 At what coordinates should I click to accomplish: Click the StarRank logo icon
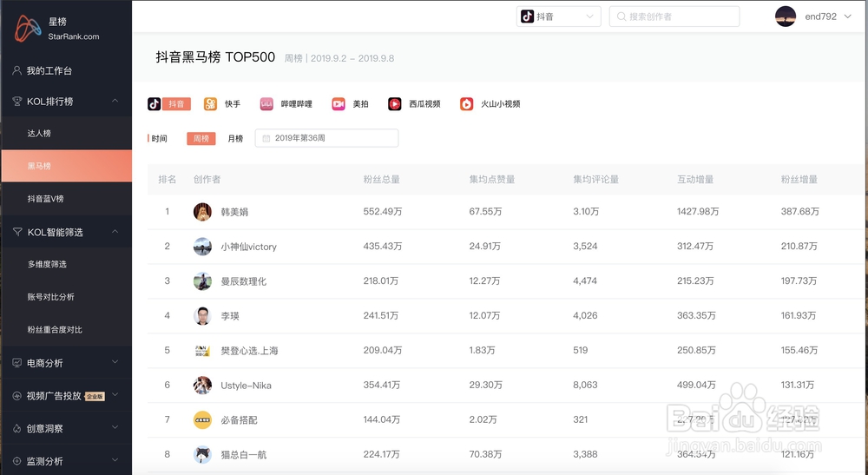tap(28, 29)
